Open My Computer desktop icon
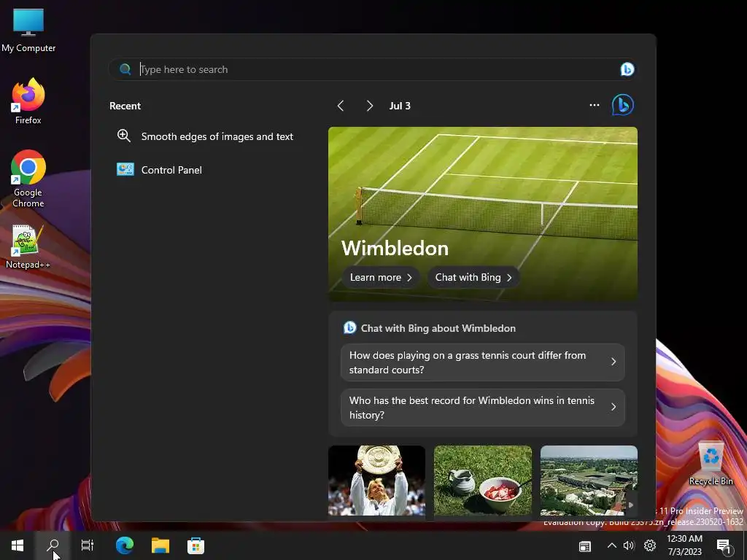The height and width of the screenshot is (560, 747). click(28, 31)
